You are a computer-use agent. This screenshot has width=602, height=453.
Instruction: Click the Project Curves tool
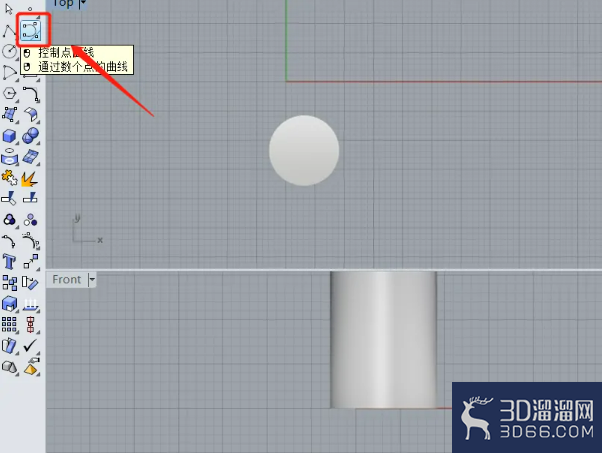[x=9, y=157]
